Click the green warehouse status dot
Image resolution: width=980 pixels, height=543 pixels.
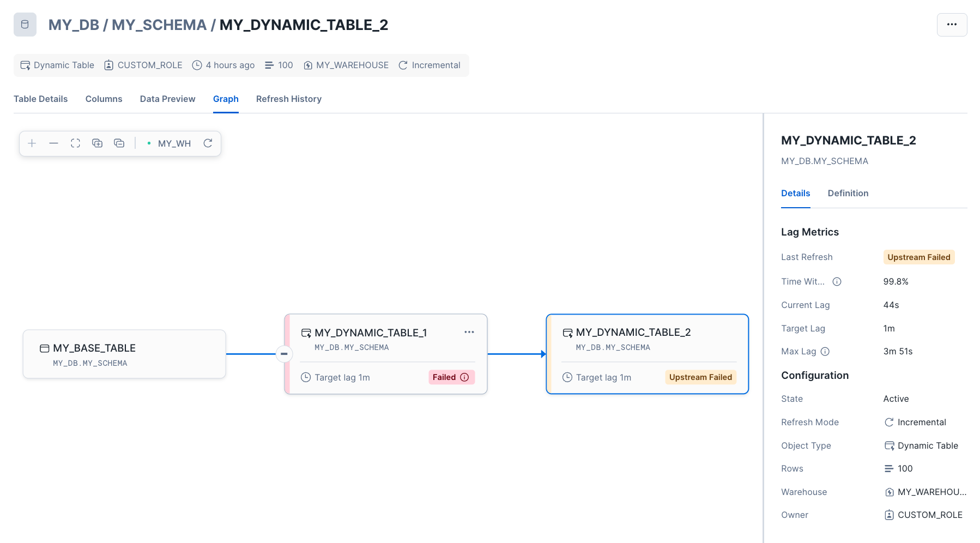point(148,143)
